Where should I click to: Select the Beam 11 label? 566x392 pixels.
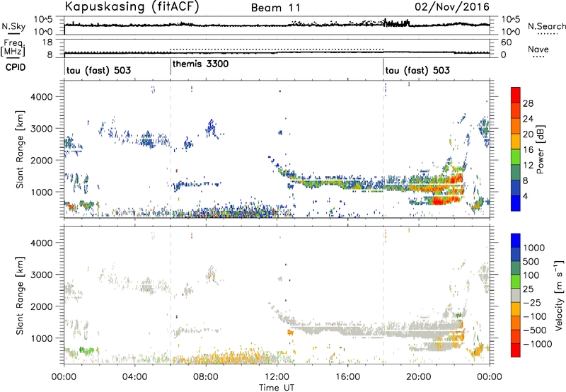point(275,8)
